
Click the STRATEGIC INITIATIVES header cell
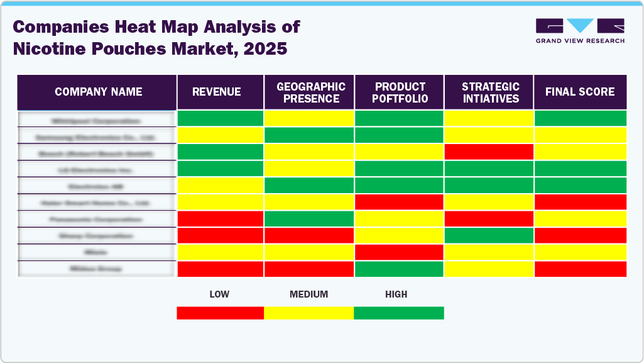click(x=489, y=92)
